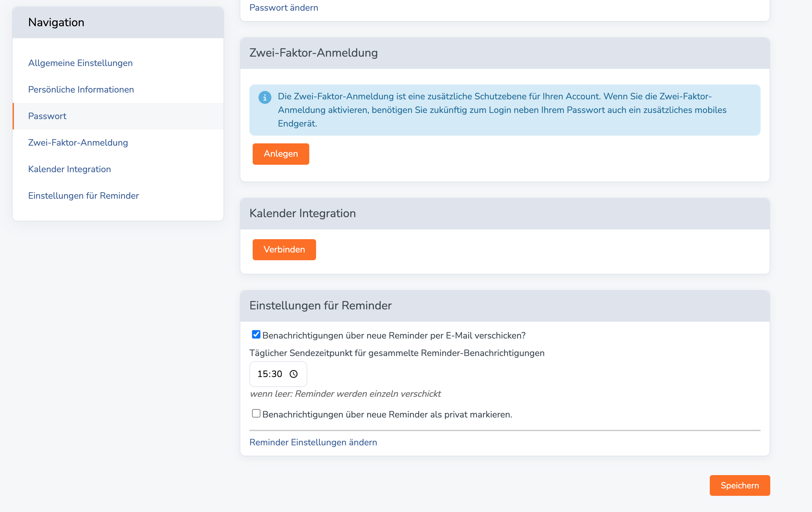
Task: Click the 'Täglicher Sendezeitpunkt' field label
Action: tap(397, 353)
